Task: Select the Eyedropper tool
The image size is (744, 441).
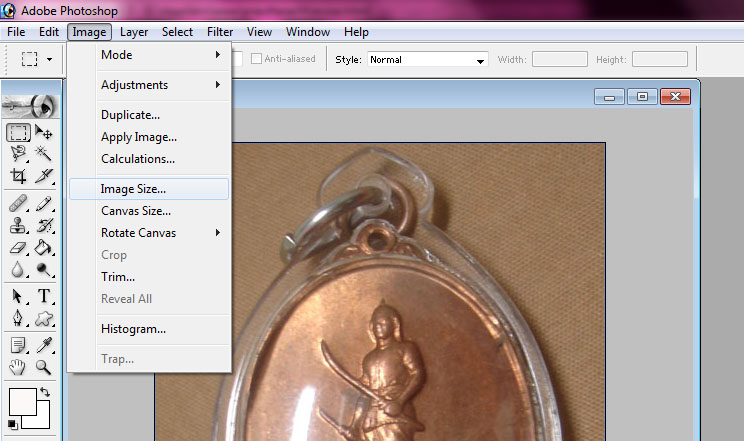Action: coord(44,346)
